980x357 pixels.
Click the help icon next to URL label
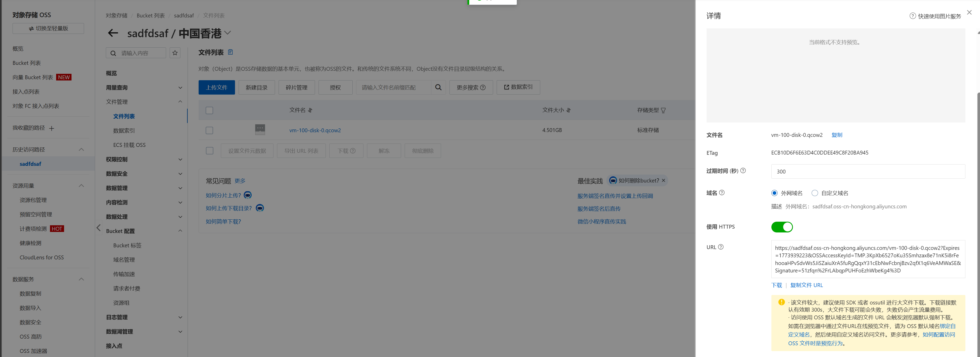(721, 247)
